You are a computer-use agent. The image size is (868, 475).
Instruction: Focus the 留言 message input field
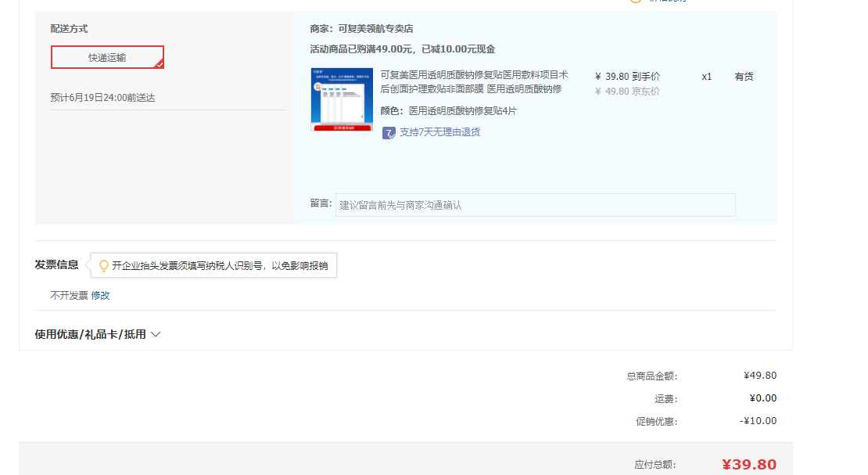[535, 205]
